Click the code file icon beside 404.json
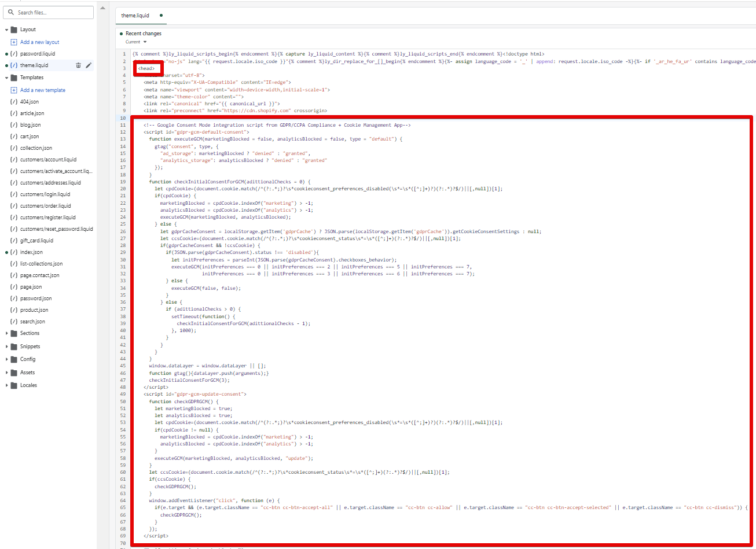This screenshot has width=756, height=549. [14, 102]
